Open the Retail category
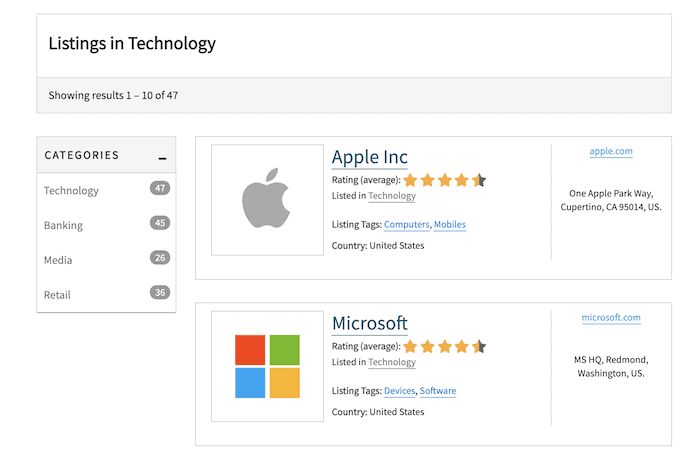The image size is (700, 462). tap(57, 295)
